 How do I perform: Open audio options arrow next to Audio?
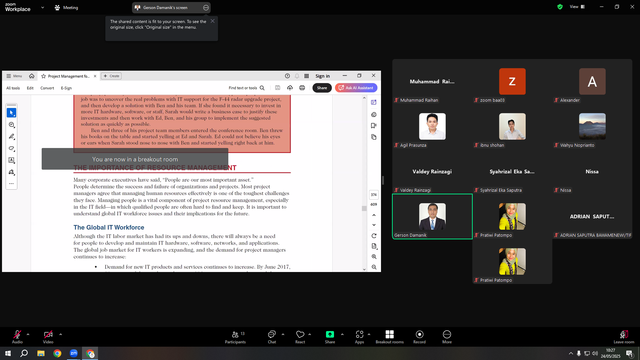point(28,334)
